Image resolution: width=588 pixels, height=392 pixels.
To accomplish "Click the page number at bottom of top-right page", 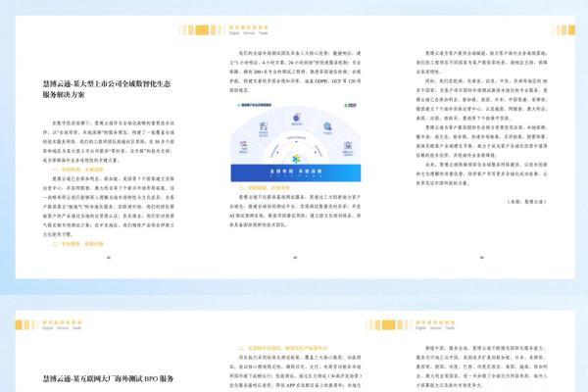I will [x=483, y=257].
